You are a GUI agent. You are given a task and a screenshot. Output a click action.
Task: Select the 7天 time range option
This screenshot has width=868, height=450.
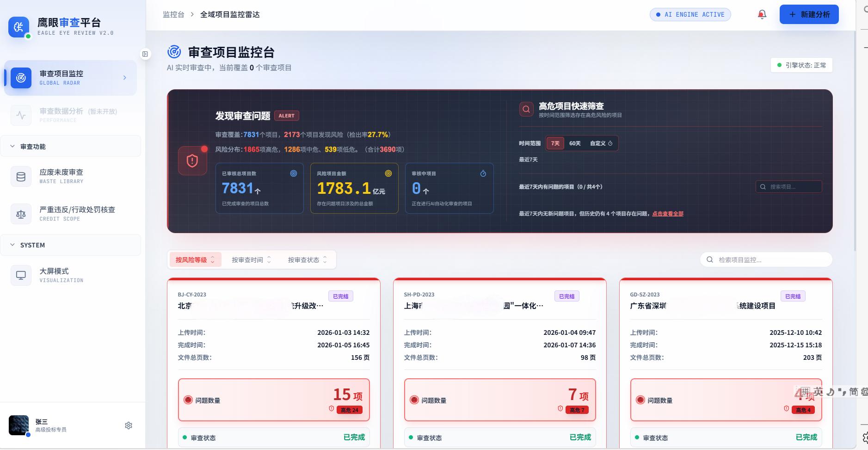(x=555, y=143)
